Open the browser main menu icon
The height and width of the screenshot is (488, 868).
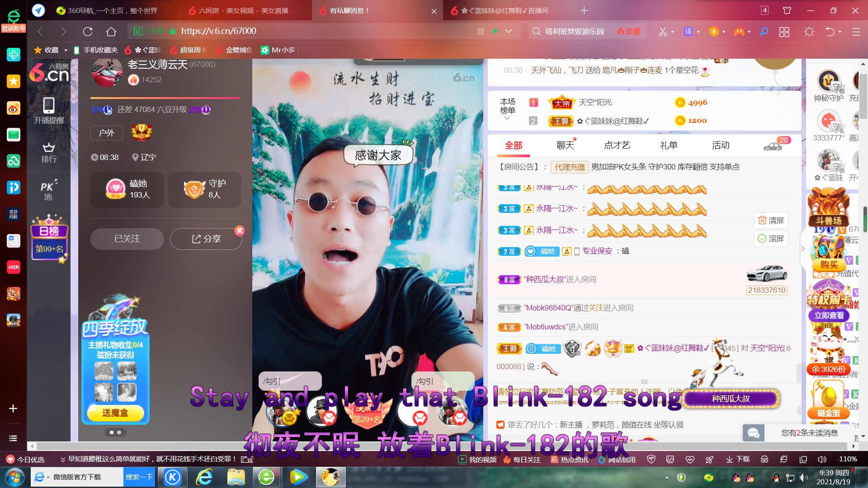pos(856,32)
